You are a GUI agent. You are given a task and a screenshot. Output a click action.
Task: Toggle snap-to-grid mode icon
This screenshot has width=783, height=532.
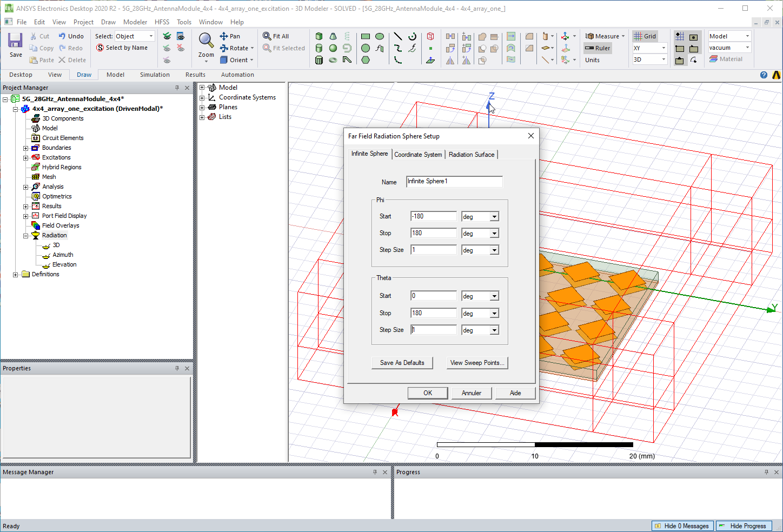click(x=680, y=36)
